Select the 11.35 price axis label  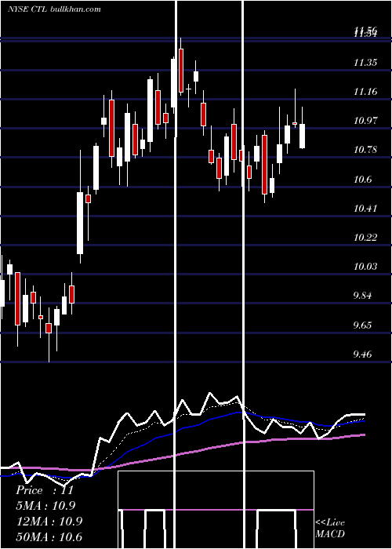(x=365, y=63)
